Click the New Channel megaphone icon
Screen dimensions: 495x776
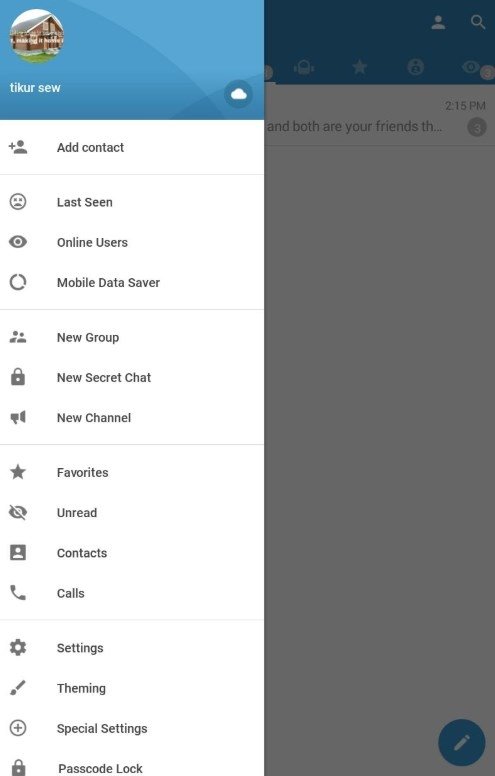click(x=18, y=417)
